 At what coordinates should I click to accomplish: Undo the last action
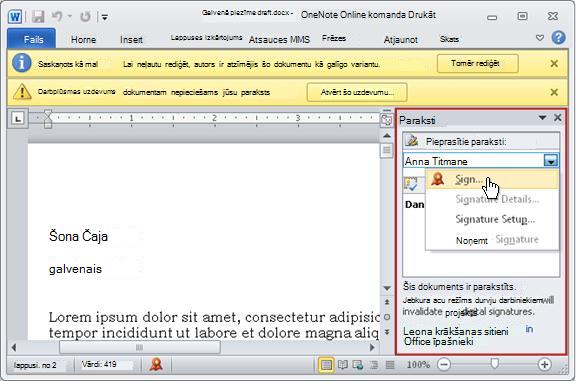pos(57,16)
